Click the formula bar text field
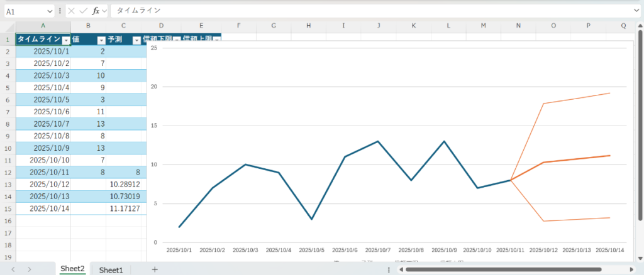This screenshot has width=644, height=275. tap(371, 11)
